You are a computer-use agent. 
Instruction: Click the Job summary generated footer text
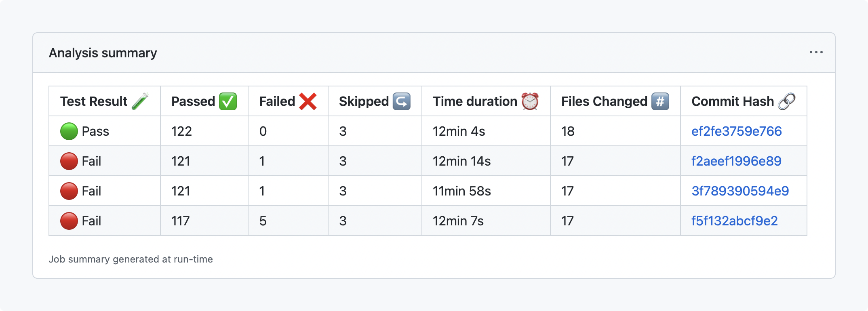coord(131,259)
